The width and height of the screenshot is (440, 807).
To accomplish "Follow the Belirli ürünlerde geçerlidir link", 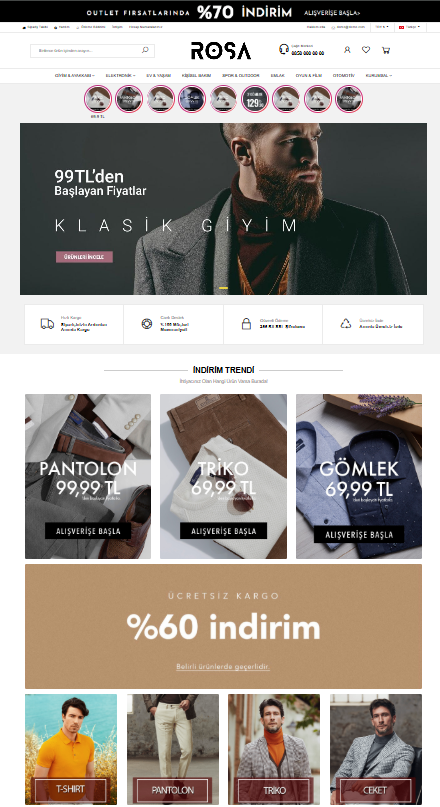I will coord(223,666).
